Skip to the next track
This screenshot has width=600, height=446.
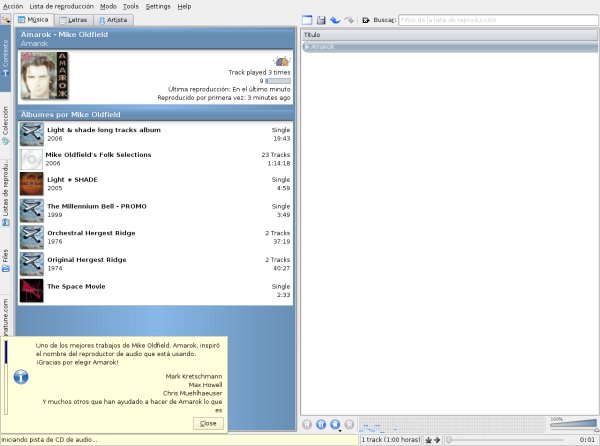349,424
